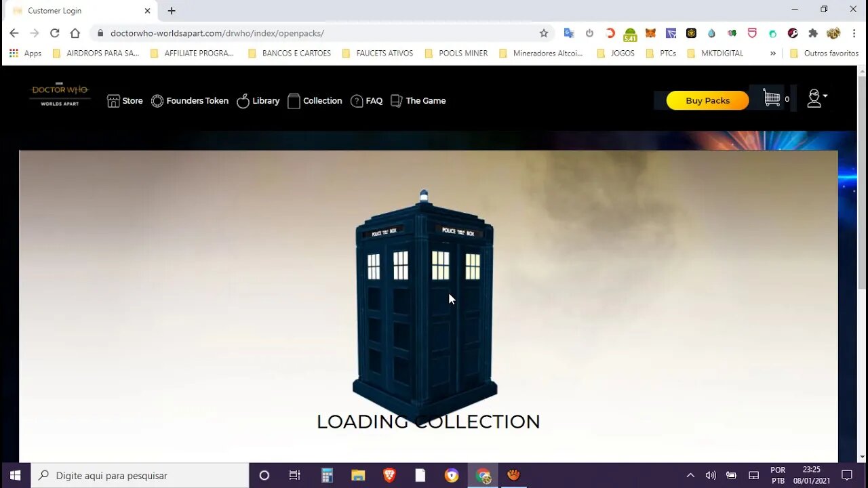This screenshot has height=488, width=868.
Task: Reload the current page
Action: click(55, 33)
